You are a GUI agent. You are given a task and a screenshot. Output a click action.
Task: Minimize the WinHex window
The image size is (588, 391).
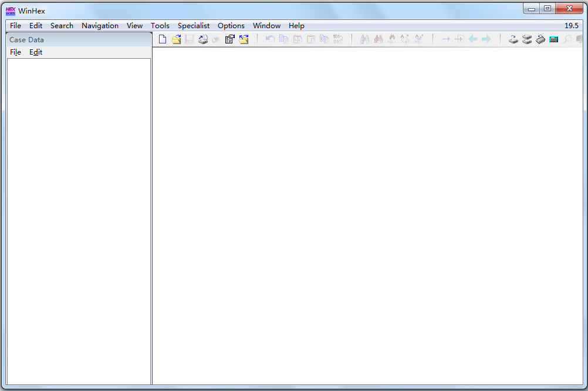[532, 9]
